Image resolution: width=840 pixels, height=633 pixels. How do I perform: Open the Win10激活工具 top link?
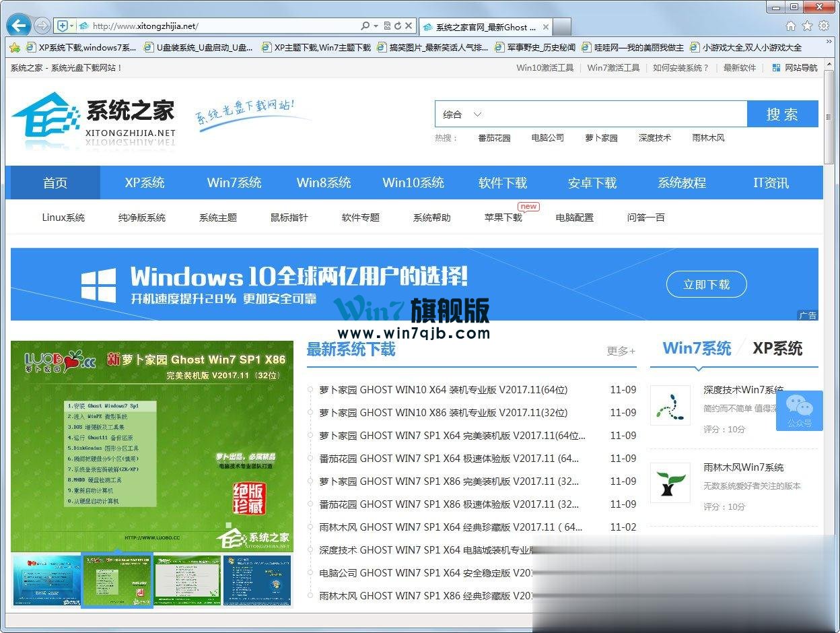click(x=545, y=68)
